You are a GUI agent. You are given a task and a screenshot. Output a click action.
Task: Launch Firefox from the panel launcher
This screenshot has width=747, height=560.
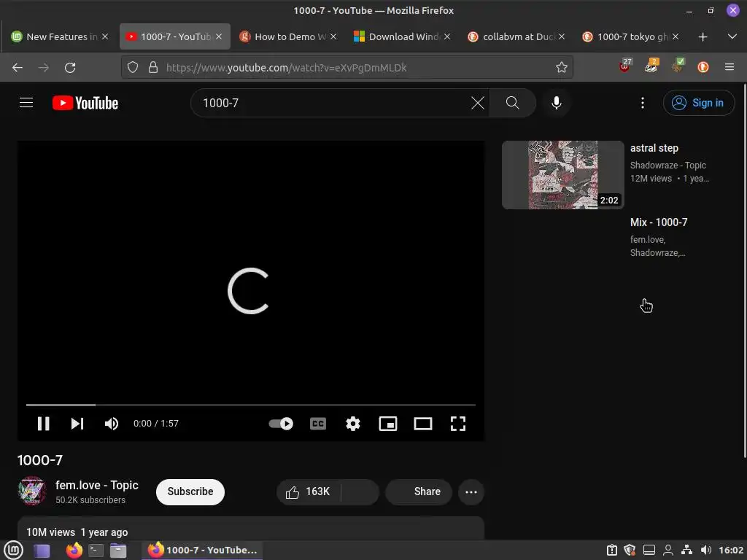[74, 551]
